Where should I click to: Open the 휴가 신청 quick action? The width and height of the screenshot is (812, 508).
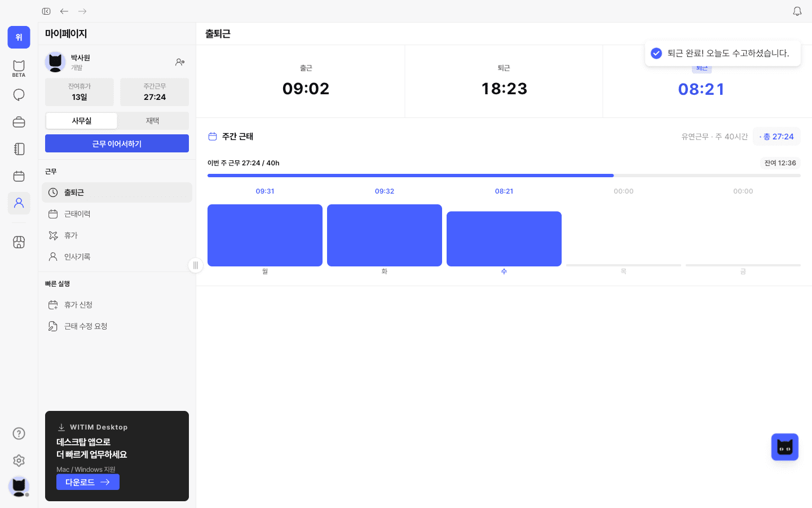coord(117,305)
